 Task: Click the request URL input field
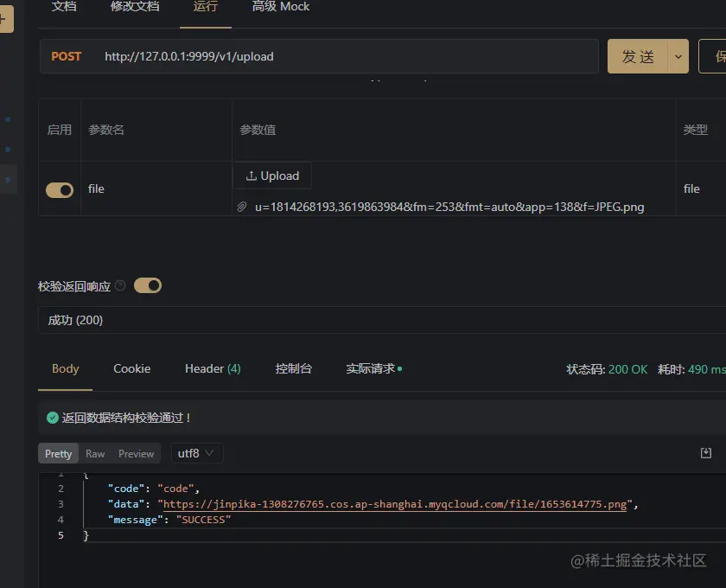click(x=347, y=56)
